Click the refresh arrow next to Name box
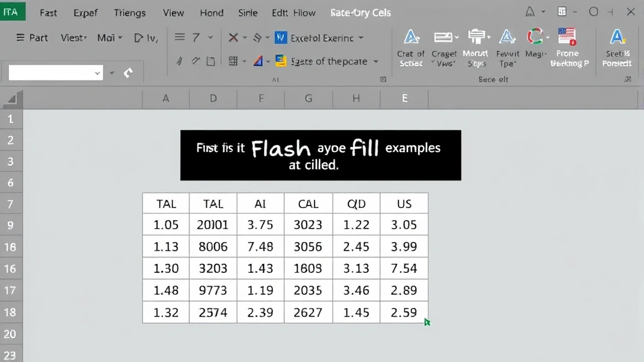The height and width of the screenshot is (362, 644). tap(129, 73)
